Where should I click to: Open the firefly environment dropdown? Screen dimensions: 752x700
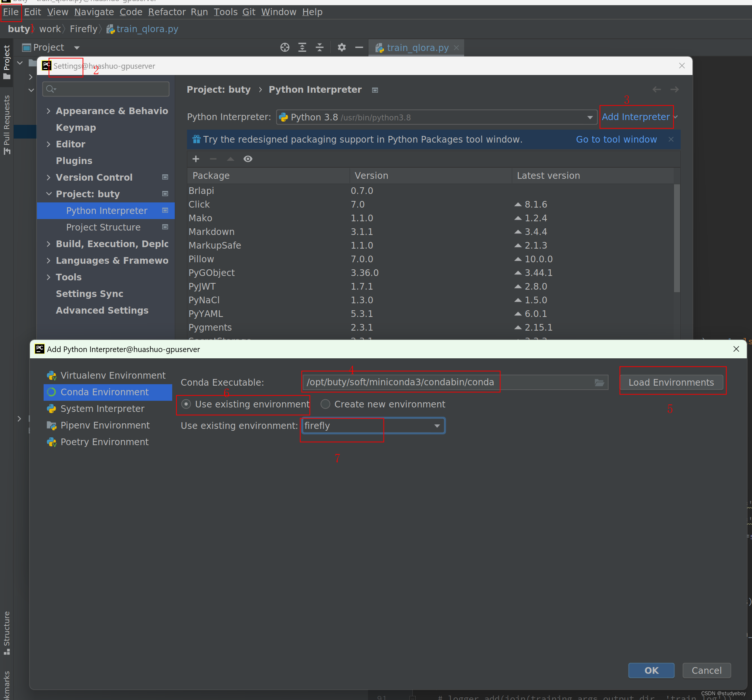437,426
